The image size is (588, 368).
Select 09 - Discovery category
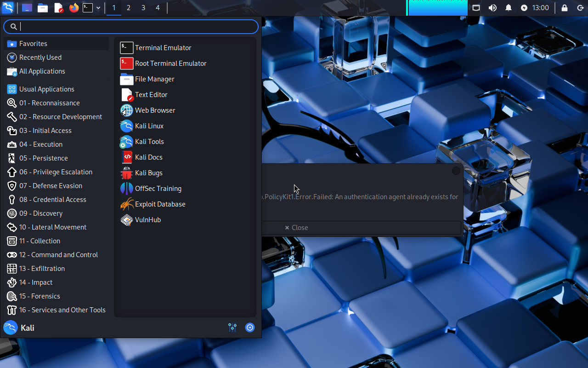pyautogui.click(x=56, y=213)
